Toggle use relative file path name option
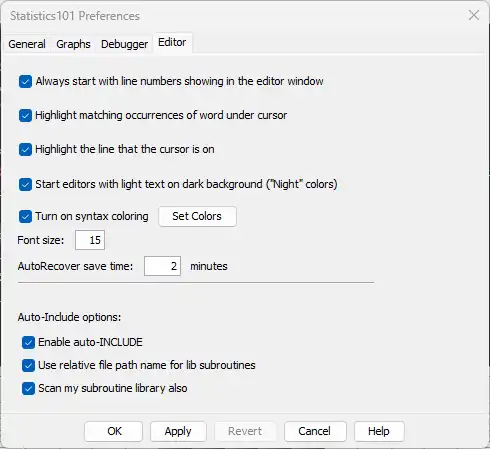This screenshot has width=490, height=449. pyautogui.click(x=28, y=365)
